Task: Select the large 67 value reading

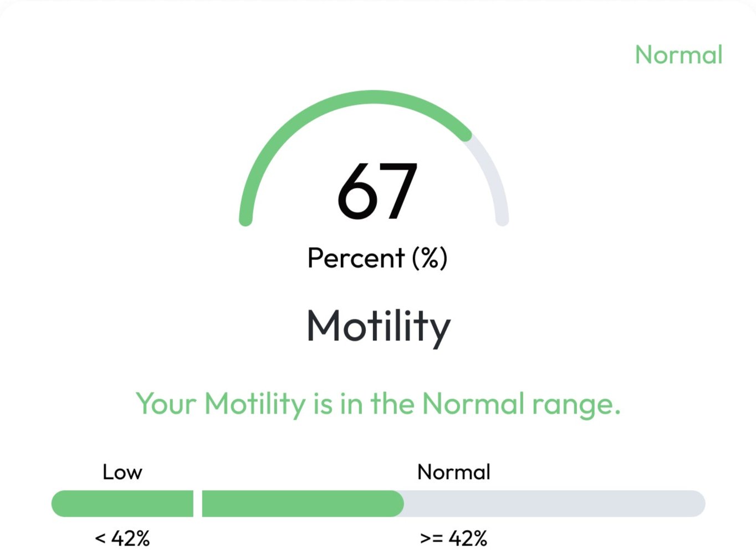Action: [x=377, y=191]
